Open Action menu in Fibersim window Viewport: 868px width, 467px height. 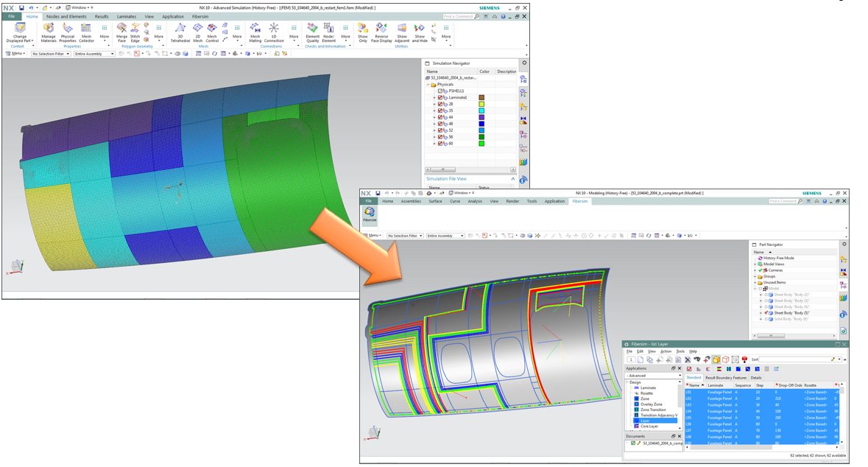click(666, 351)
